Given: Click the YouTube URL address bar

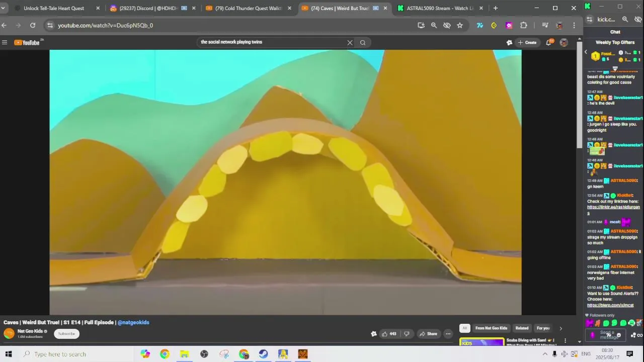Looking at the screenshot, I should coord(231,25).
